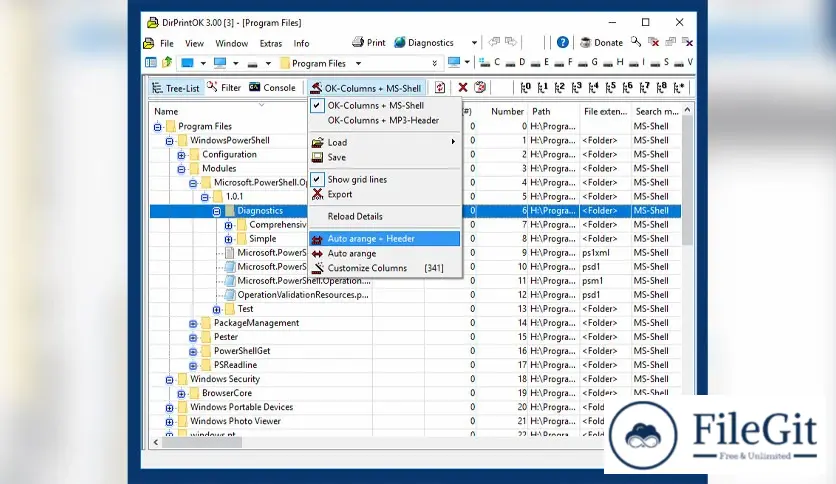
Task: Click the magnifier search icon next to Donate
Action: coord(636,42)
